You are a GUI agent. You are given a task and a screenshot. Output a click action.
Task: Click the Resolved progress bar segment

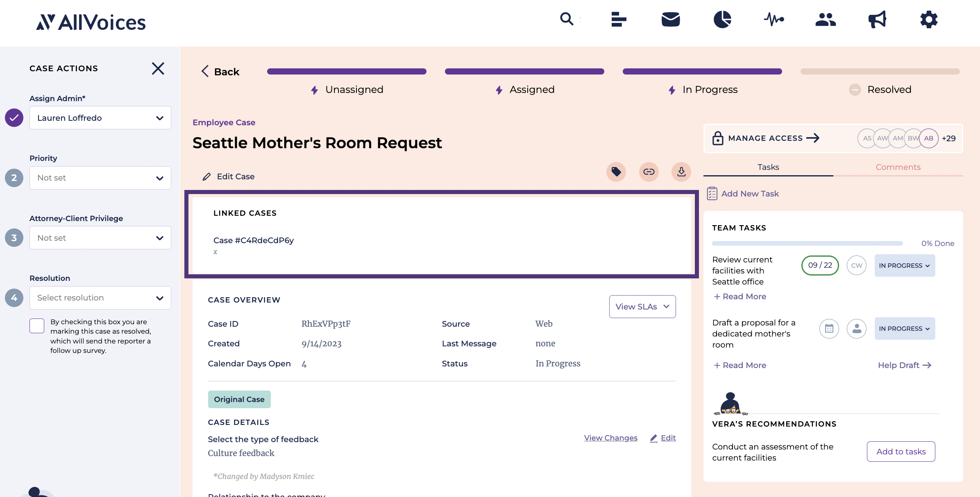tap(880, 71)
